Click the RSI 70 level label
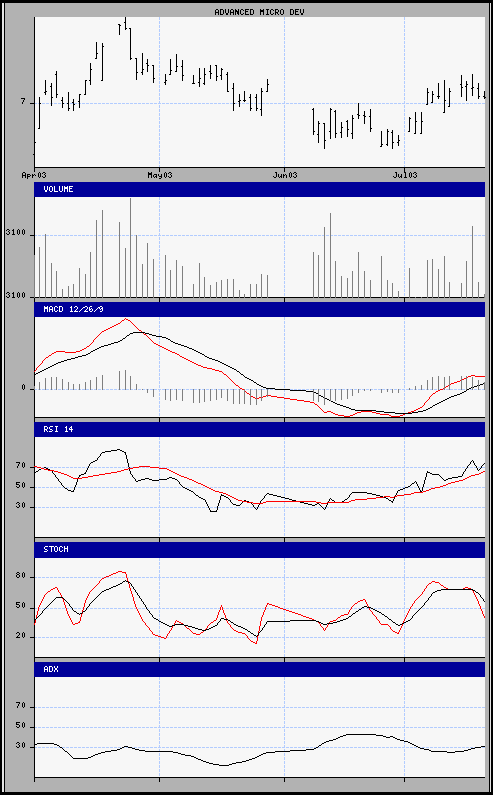 [x=20, y=466]
